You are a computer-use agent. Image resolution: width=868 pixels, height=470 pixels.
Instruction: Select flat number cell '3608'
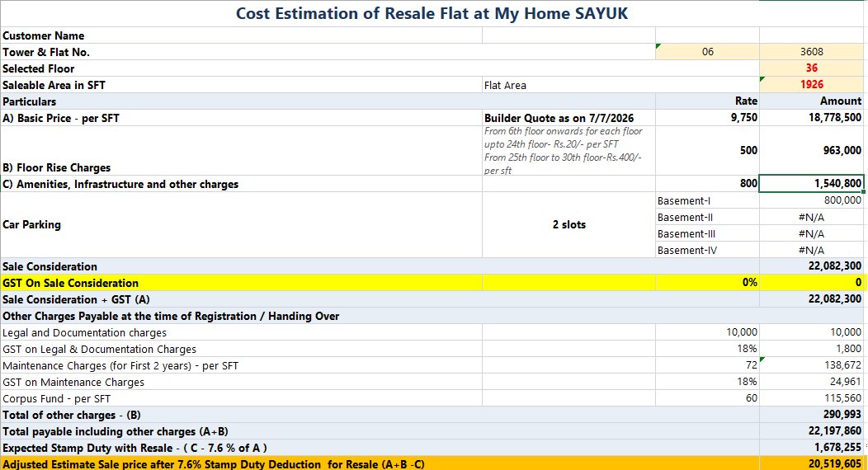(x=812, y=51)
